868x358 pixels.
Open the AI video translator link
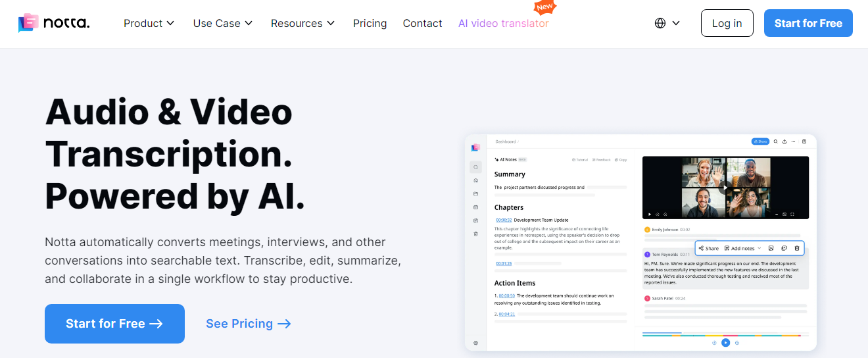(x=503, y=23)
